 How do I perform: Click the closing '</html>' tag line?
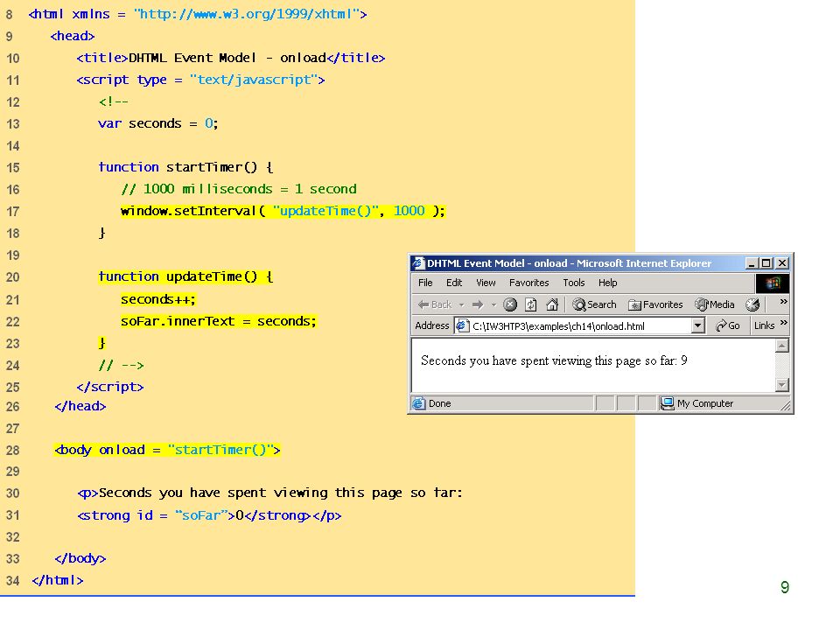58,580
